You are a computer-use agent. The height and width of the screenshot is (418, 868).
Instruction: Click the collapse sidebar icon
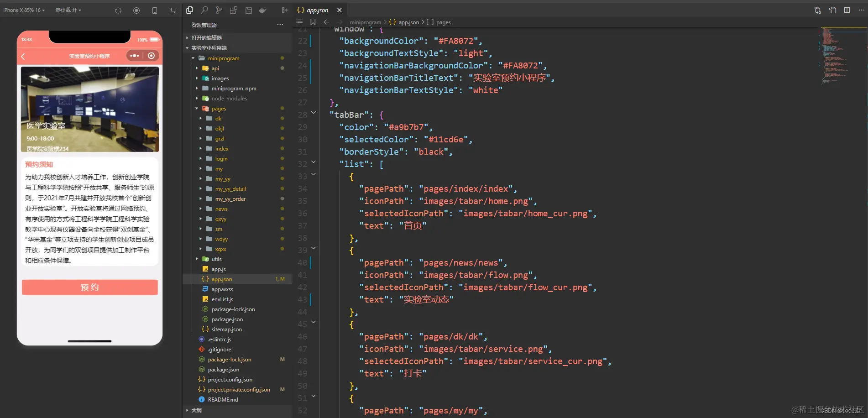click(x=285, y=10)
